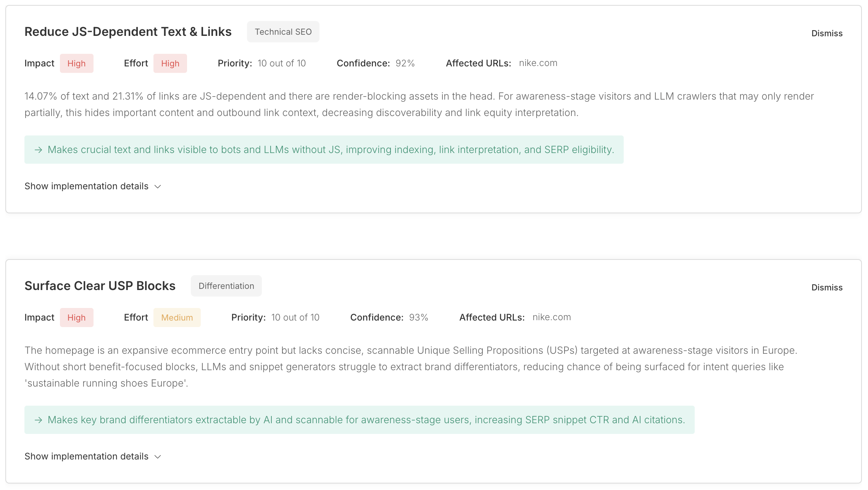Click chevron icon in USP Blocks card
The width and height of the screenshot is (868, 490).
158,457
